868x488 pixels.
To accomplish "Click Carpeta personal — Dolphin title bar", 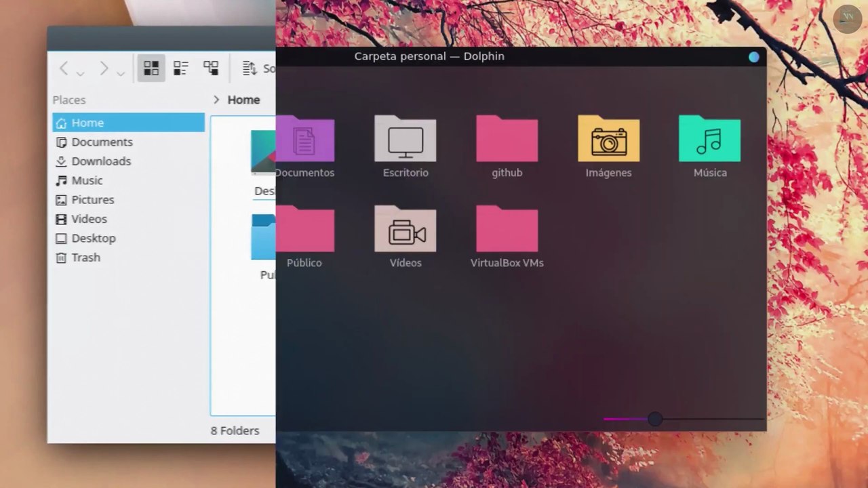I will (429, 56).
